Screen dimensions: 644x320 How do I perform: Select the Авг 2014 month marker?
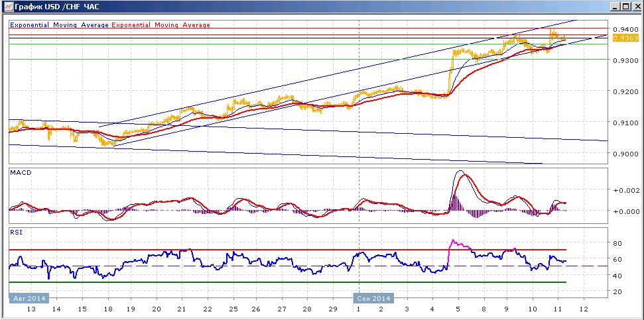(x=29, y=298)
